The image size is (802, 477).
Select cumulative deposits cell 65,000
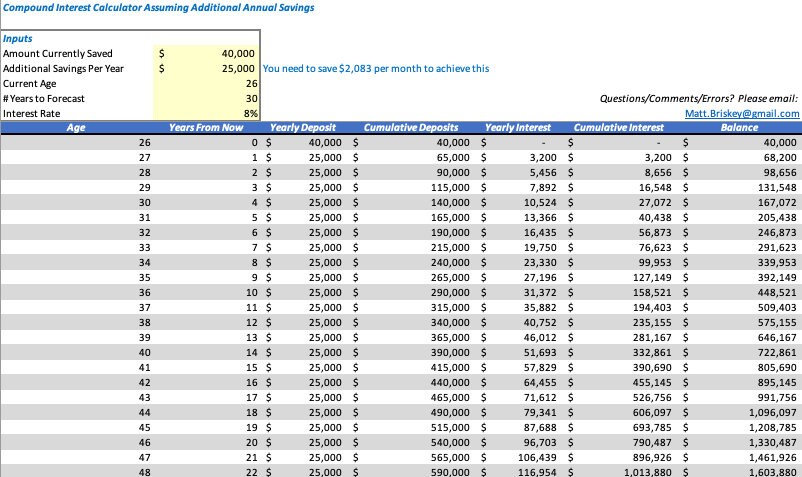(453, 158)
